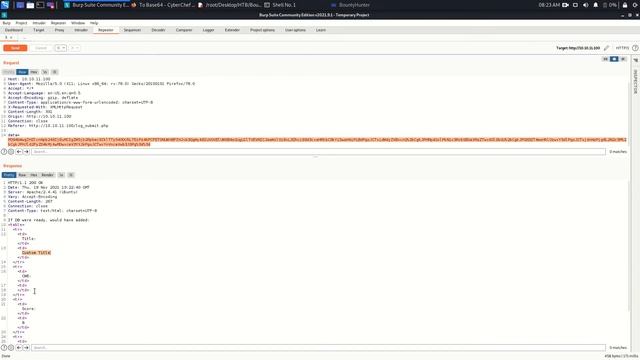Switch to the Proxy tab
640x360 pixels.
(60, 30)
